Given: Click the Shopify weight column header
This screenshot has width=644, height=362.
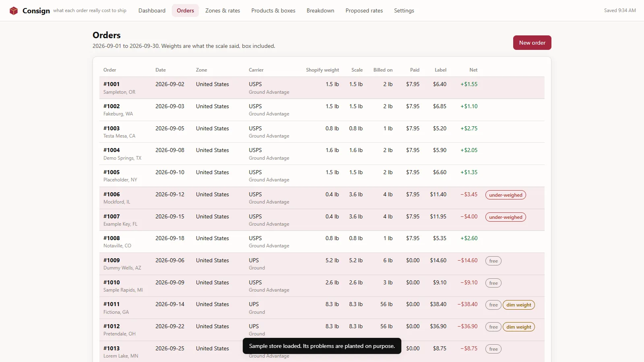Looking at the screenshot, I should point(322,70).
